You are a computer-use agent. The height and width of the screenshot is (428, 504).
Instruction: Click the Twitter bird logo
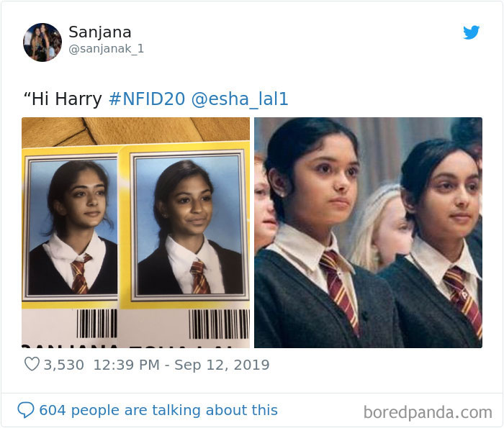[x=471, y=32]
